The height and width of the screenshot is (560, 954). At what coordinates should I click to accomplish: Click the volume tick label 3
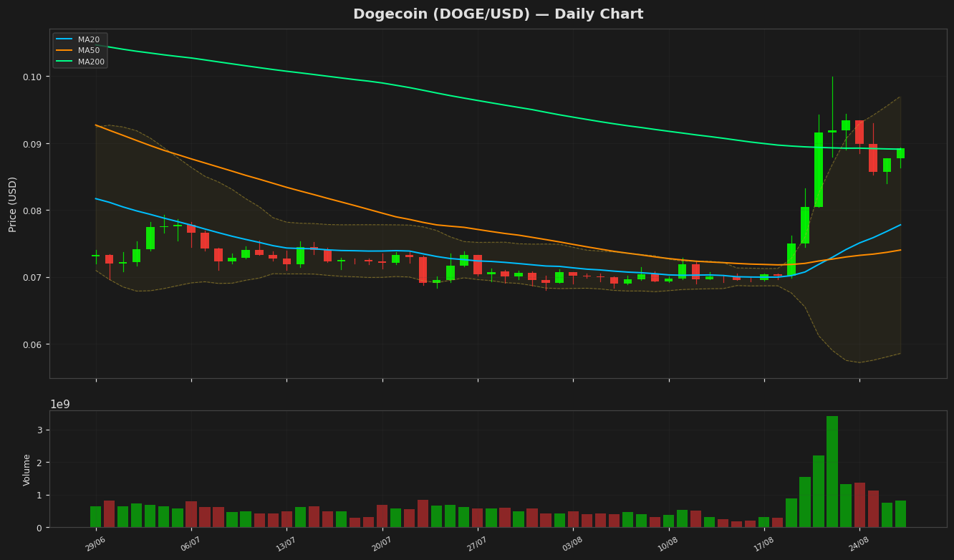pyautogui.click(x=40, y=430)
